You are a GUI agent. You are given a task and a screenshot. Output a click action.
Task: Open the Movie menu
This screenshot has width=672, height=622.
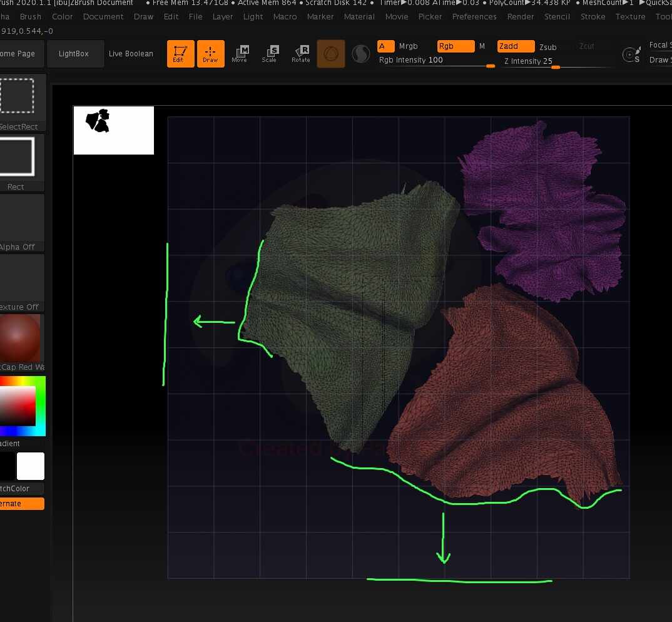[x=397, y=17]
